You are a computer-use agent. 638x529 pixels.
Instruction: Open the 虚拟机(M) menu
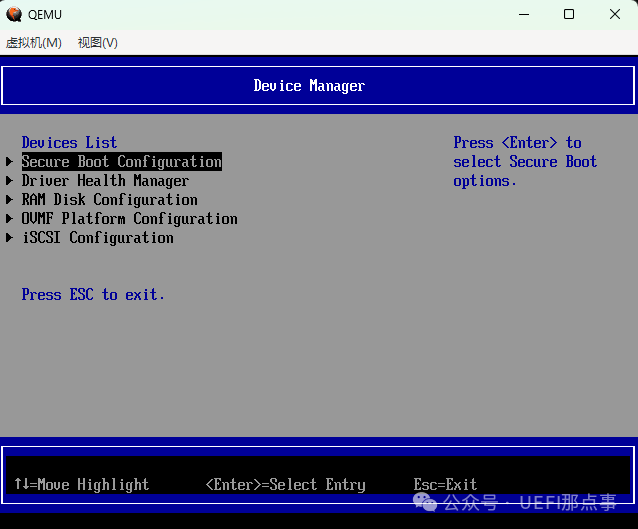pyautogui.click(x=34, y=42)
